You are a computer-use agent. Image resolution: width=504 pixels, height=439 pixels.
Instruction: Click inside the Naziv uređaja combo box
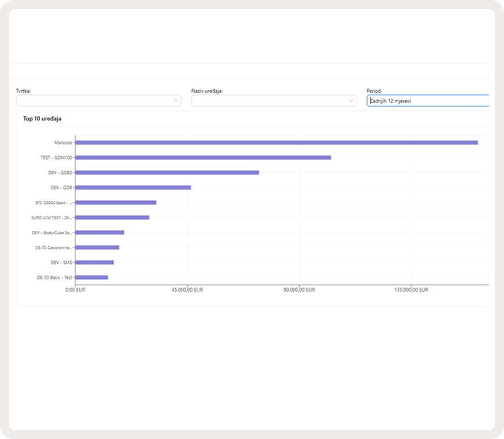pyautogui.click(x=274, y=101)
